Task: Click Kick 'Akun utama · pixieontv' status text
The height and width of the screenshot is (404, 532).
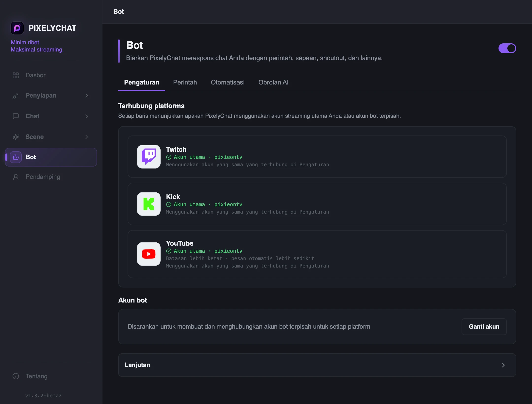Action: [x=208, y=204]
